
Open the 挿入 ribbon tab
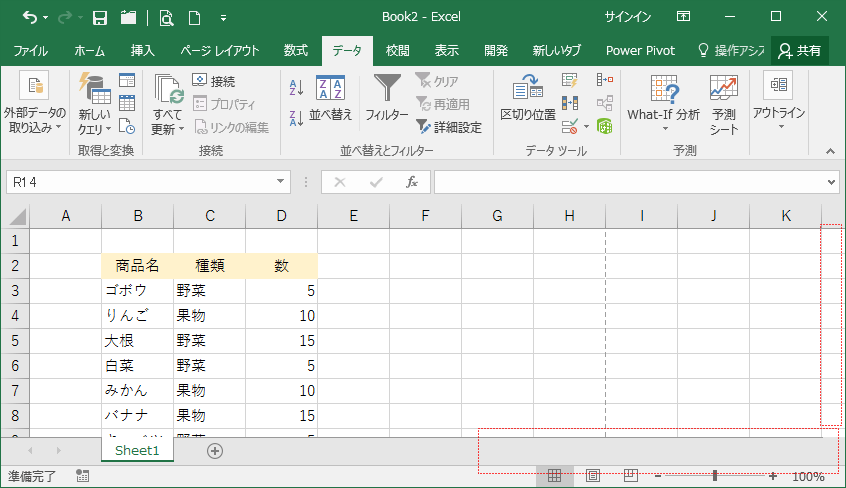pyautogui.click(x=142, y=51)
